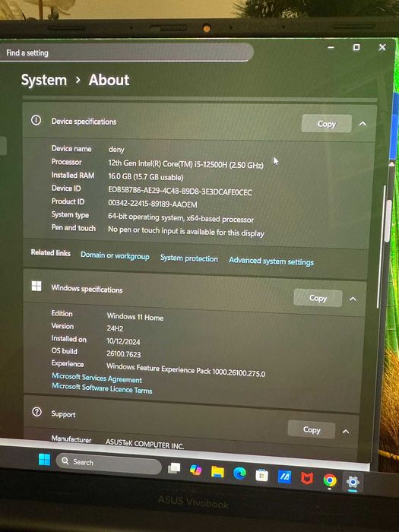Copy the Windows specifications
The height and width of the screenshot is (532, 399).
pos(318,298)
